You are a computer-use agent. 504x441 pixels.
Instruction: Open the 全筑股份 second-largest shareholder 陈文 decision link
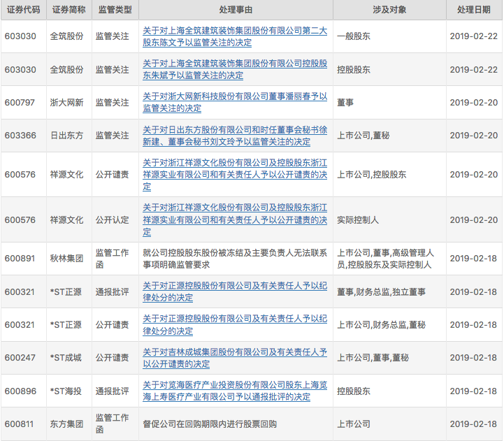click(235, 36)
